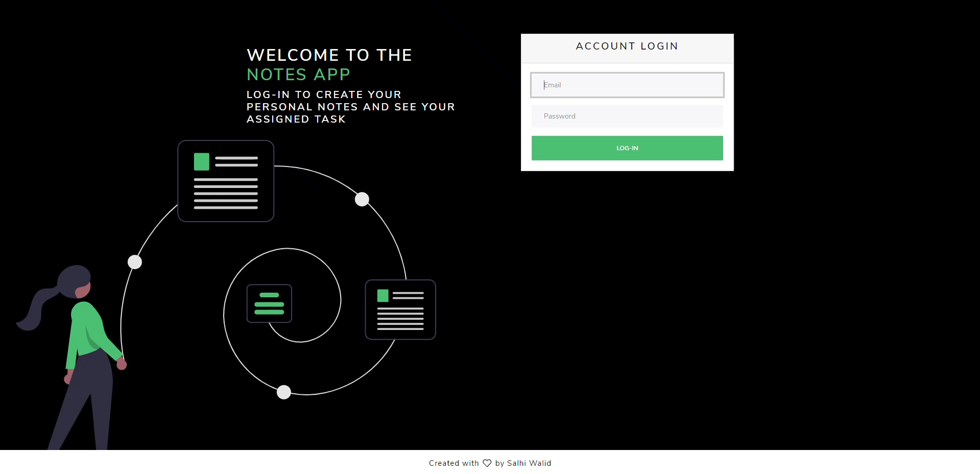Click the smaller note card icon near the circle
Screen dimensions: 980x474
(x=400, y=310)
